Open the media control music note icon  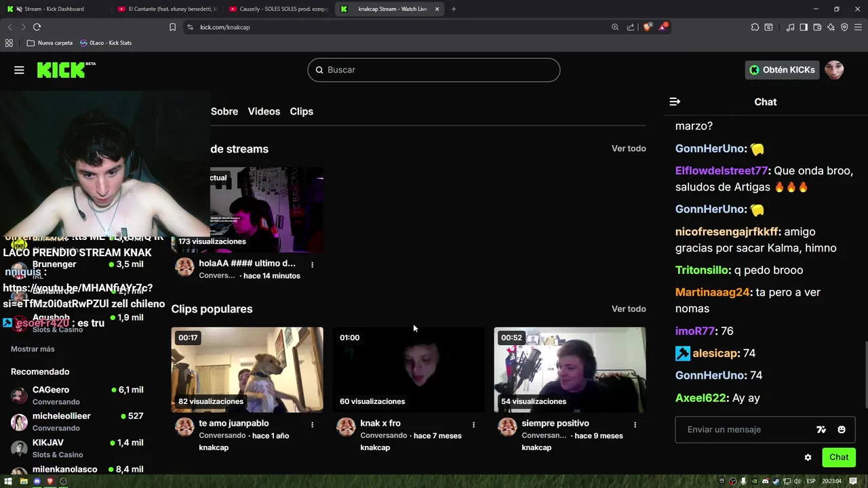pos(790,27)
